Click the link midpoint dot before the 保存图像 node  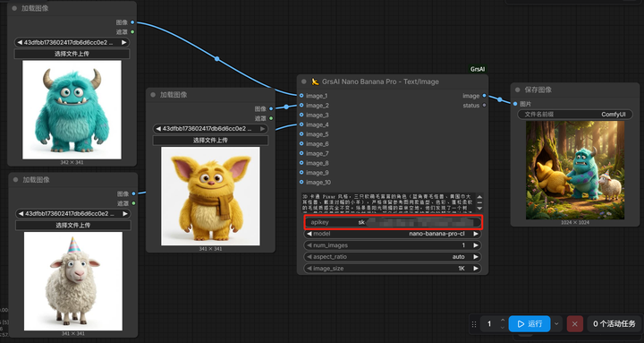(499, 99)
